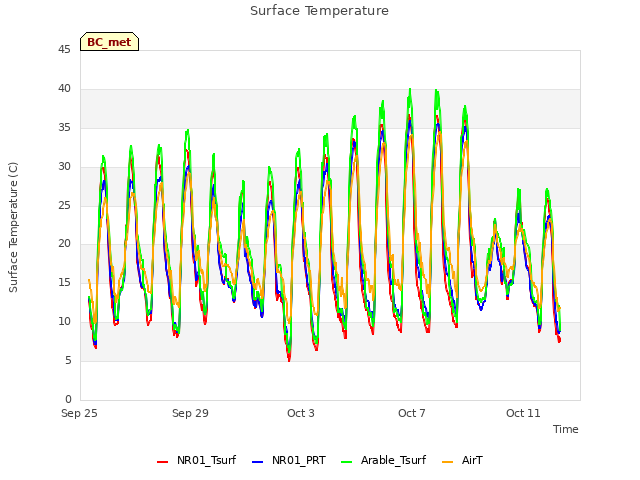Screen dimensions: 640x480
Task: Click the orange AirT legend swatch
Action: (x=447, y=462)
